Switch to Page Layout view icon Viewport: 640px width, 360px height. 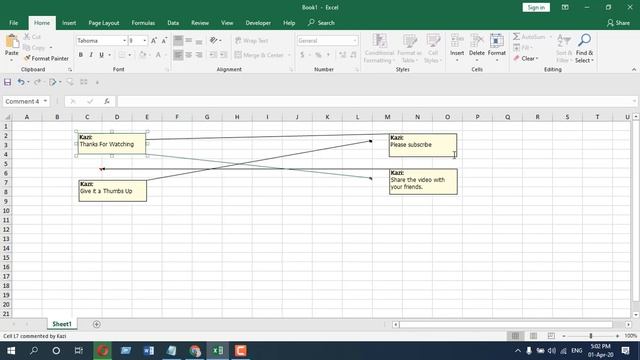click(x=533, y=336)
